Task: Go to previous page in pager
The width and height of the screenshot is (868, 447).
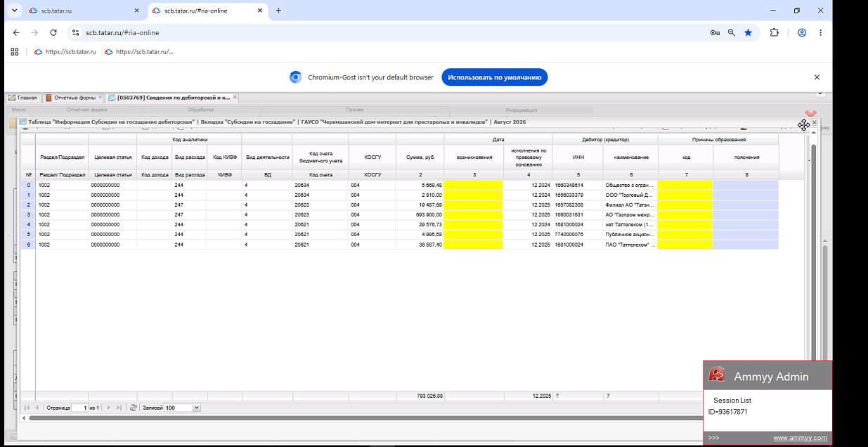Action: (37, 408)
